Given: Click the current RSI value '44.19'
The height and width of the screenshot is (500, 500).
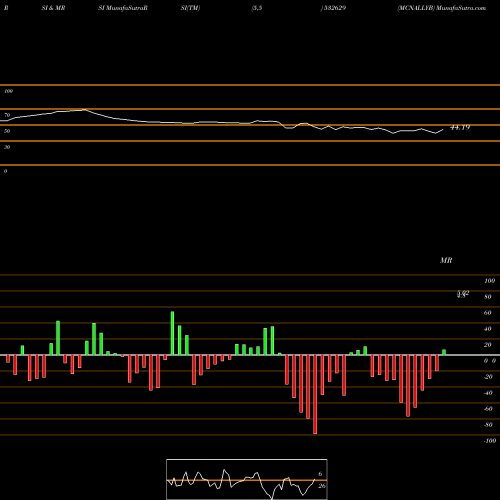Looking at the screenshot, I should coord(460,127).
